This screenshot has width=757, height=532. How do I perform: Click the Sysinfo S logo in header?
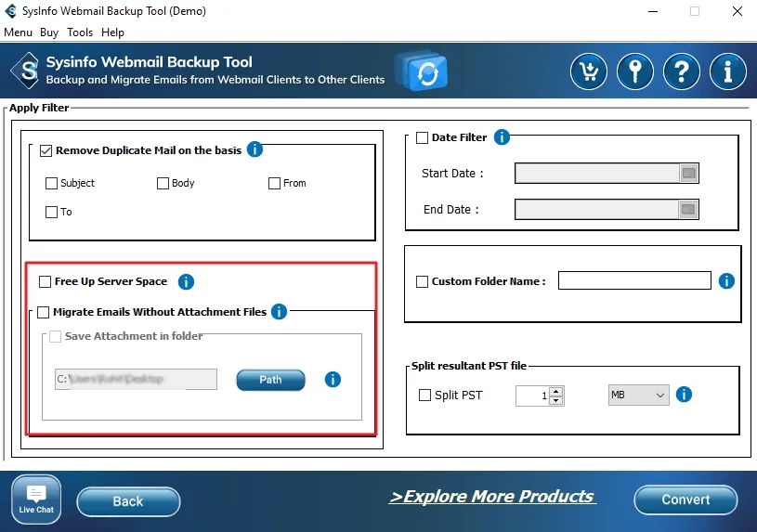point(26,71)
